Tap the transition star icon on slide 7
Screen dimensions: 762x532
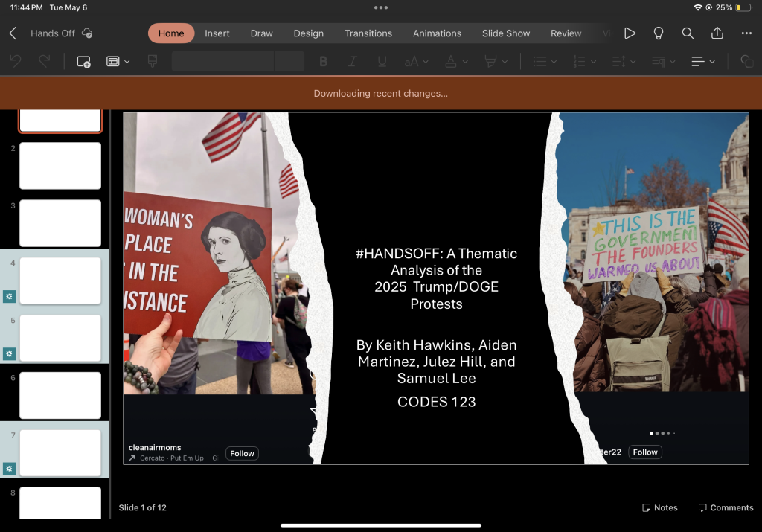point(9,469)
